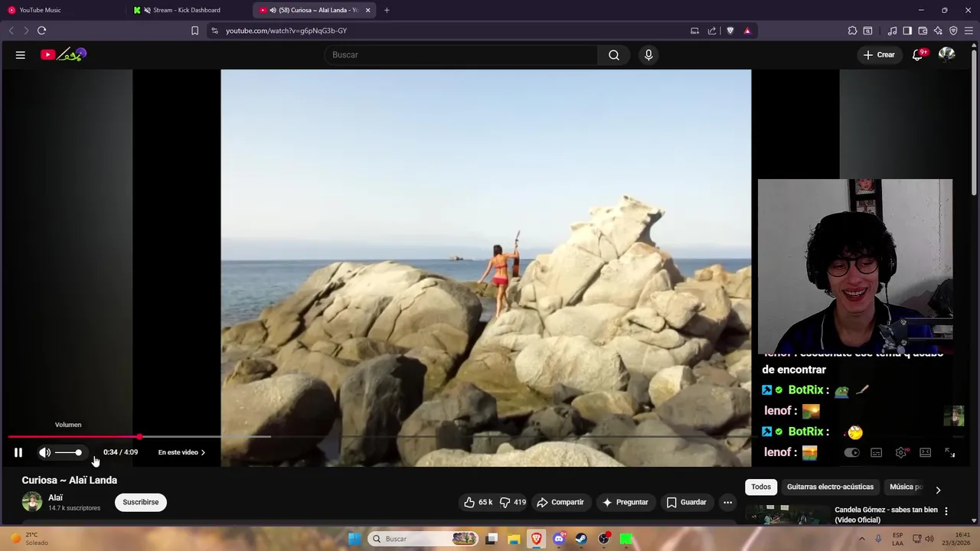Toggle the browser sidebar panel
980x551 pixels.
pos(907,31)
